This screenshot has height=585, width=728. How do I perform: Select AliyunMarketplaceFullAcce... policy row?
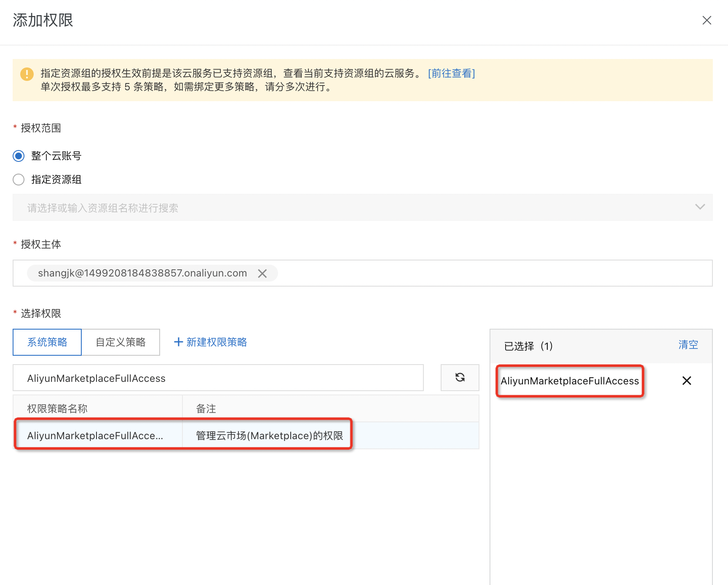tap(246, 435)
